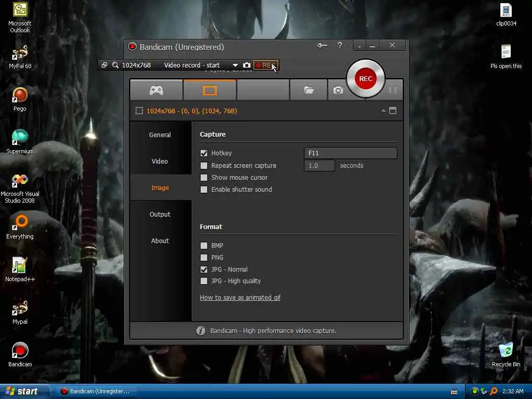Select Recycle Bin desktop icon
The image size is (532, 399).
point(506,354)
